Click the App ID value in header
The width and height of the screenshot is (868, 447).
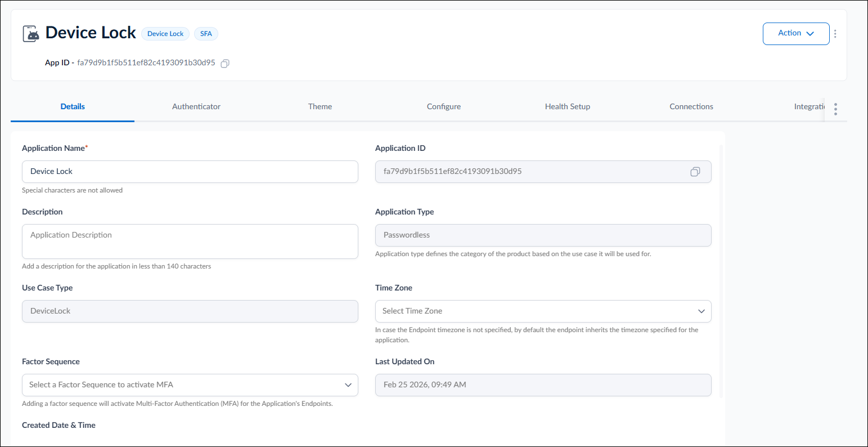pyautogui.click(x=146, y=63)
